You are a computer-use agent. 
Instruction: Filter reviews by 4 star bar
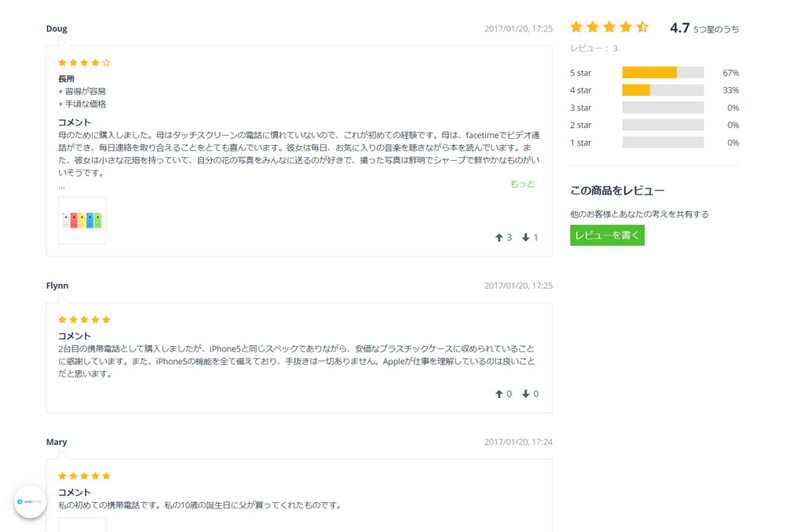coord(663,90)
